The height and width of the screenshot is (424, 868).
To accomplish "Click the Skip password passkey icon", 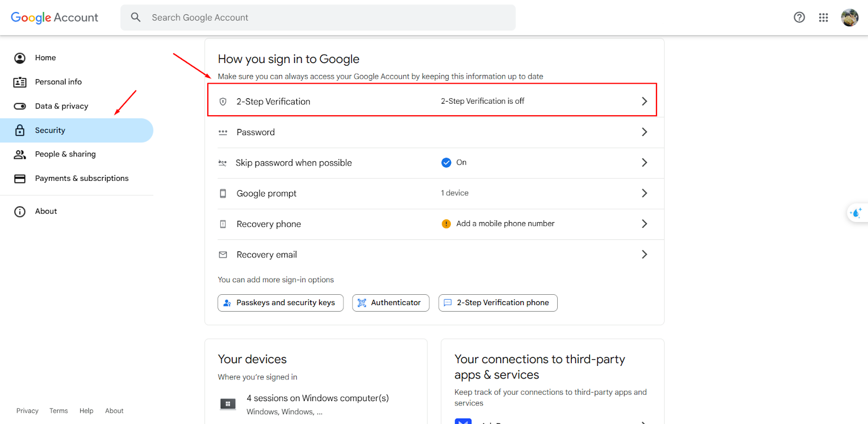I will [222, 163].
